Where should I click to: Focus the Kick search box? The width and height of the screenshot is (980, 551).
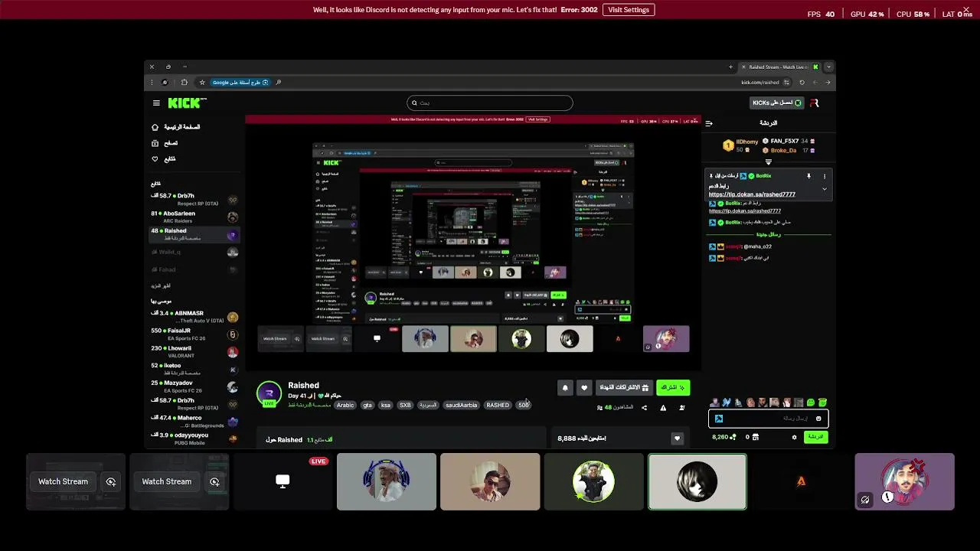coord(489,103)
